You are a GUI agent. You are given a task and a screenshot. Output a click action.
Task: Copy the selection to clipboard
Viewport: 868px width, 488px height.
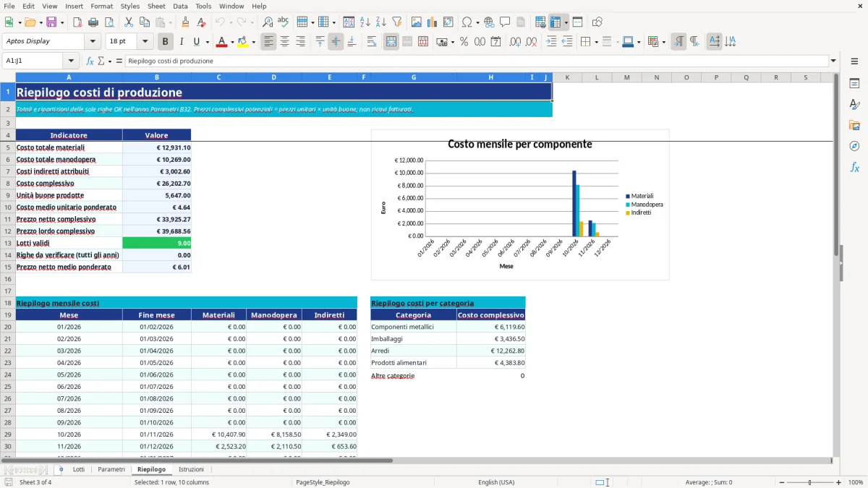144,22
